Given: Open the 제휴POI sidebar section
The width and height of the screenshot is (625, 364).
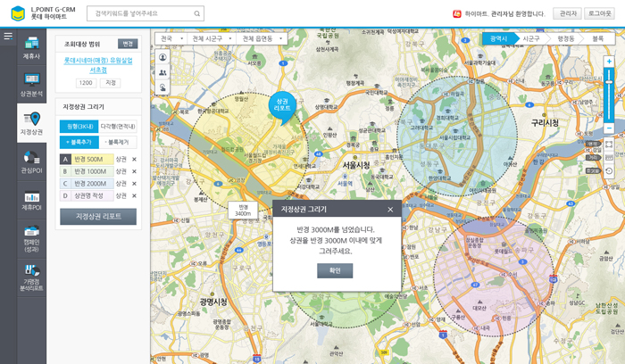Looking at the screenshot, I should tap(31, 201).
